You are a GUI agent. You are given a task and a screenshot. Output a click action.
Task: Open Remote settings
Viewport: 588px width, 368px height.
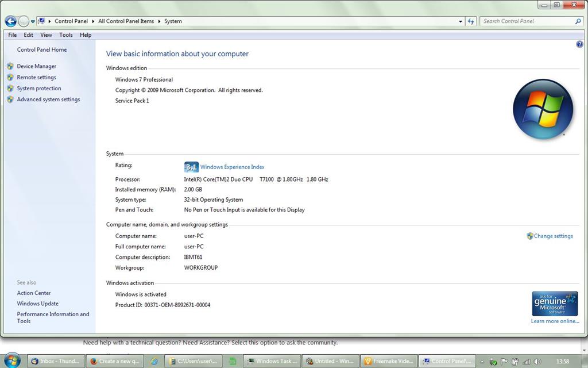[36, 78]
